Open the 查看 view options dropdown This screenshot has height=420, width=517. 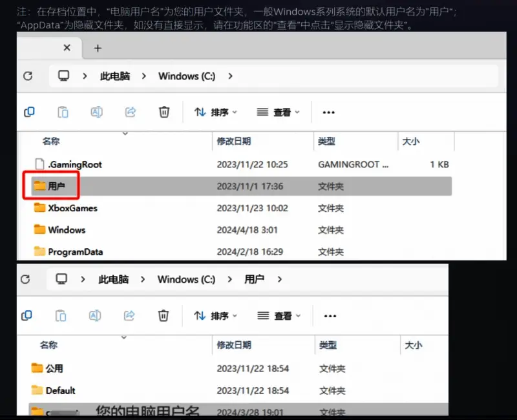[278, 112]
